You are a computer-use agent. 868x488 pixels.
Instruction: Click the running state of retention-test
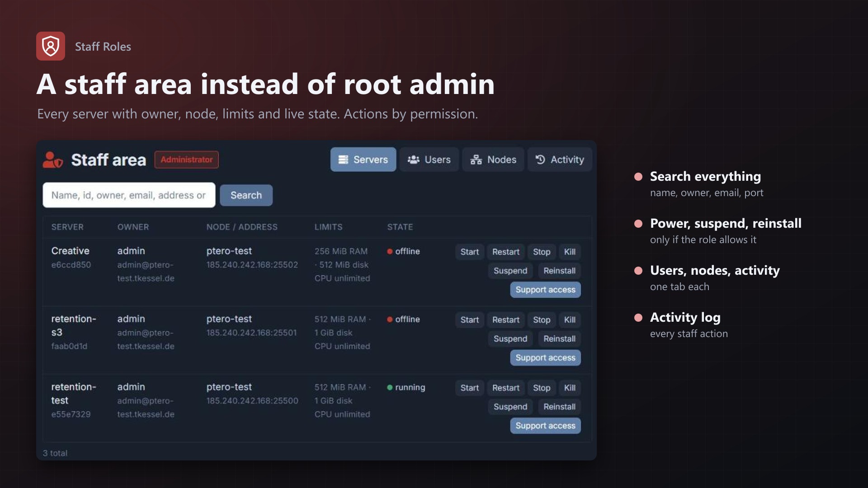coord(406,387)
